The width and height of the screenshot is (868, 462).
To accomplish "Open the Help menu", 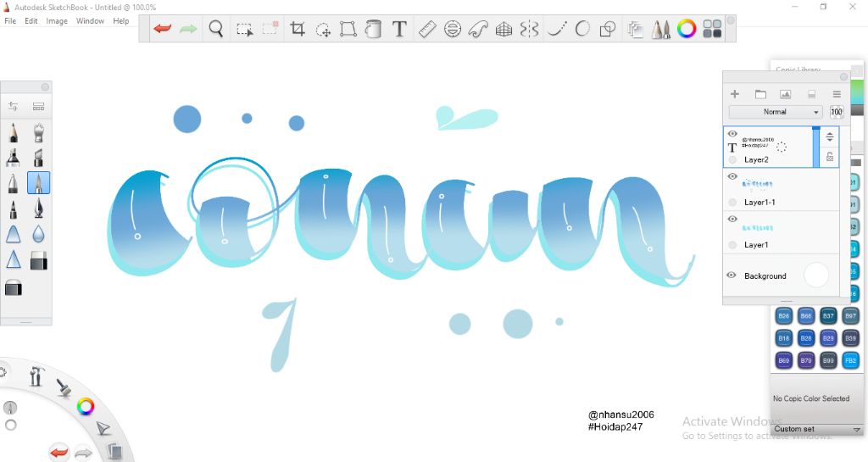I will click(120, 21).
